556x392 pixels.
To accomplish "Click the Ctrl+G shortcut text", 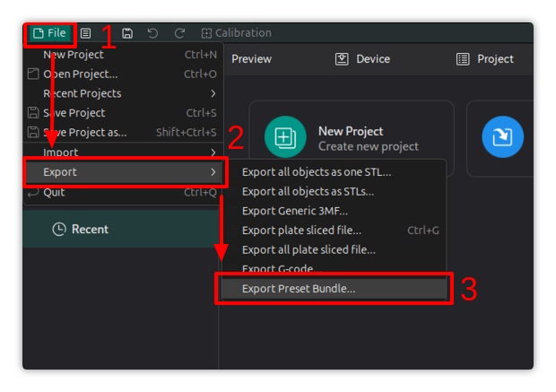I will (x=423, y=231).
